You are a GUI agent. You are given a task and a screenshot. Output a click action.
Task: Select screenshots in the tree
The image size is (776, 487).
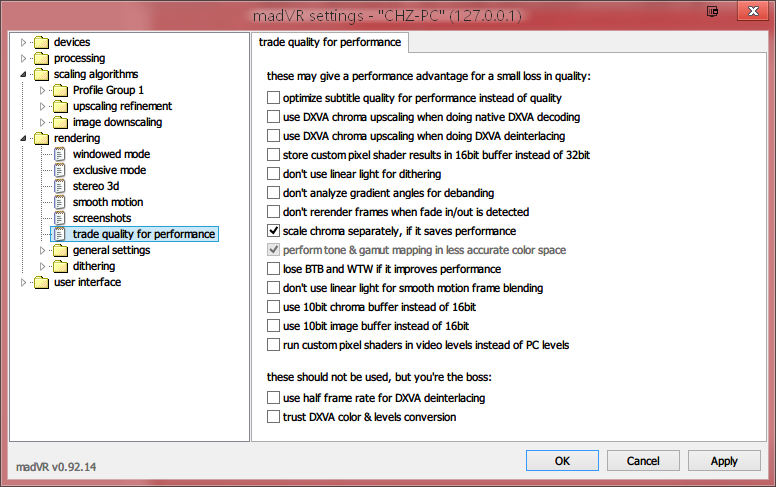pos(102,218)
